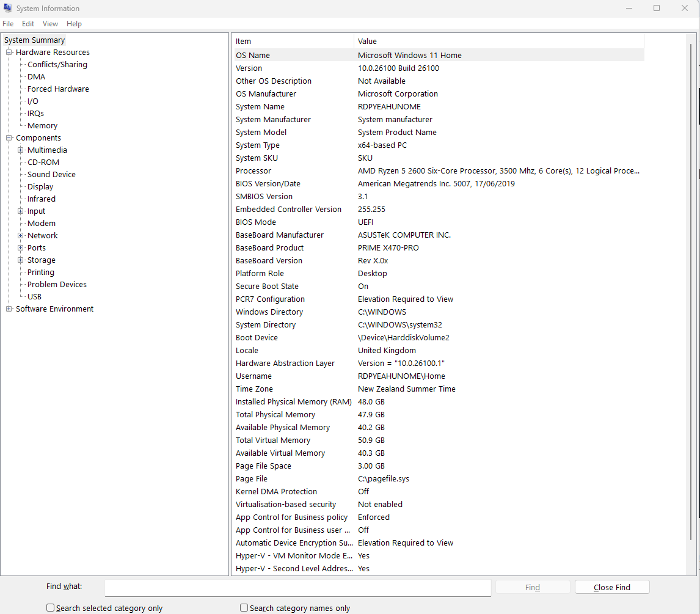
Task: Click the Find what input field
Action: [x=297, y=588]
